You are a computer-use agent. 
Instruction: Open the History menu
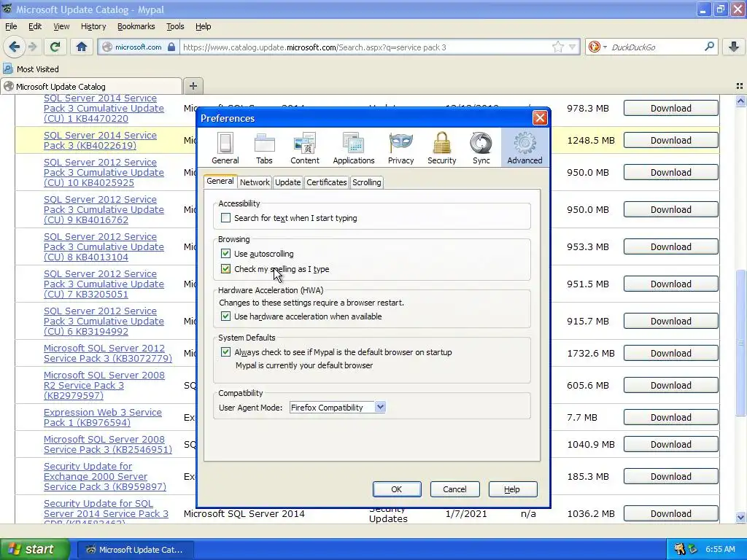click(x=93, y=26)
